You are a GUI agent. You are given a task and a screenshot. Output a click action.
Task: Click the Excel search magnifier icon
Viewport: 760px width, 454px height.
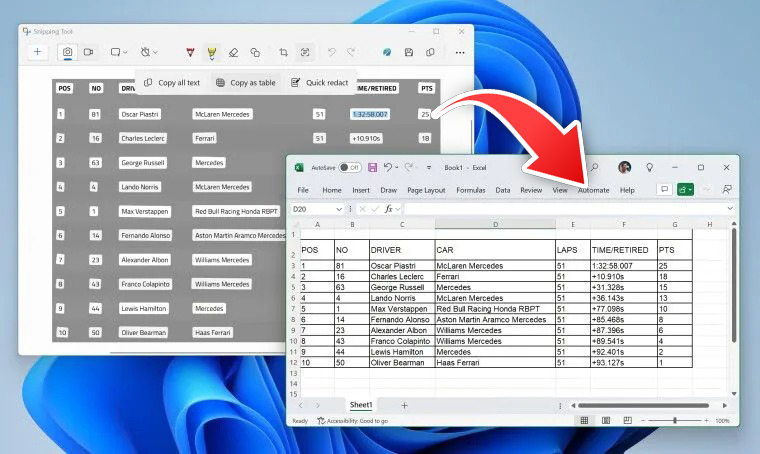pos(594,168)
